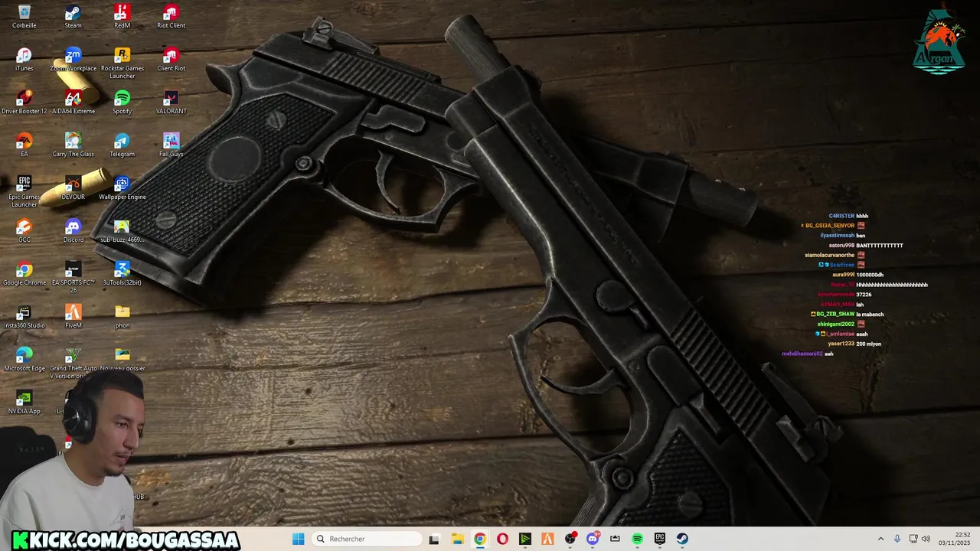Open Rockstar Games Launcher shortcut
This screenshot has width=980, height=551.
pos(122,63)
